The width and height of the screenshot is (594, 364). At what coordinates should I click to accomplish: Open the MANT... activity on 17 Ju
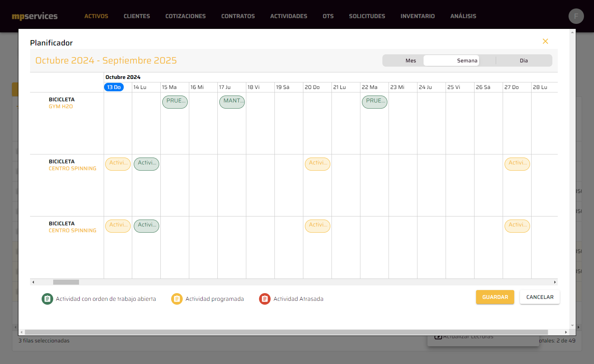tap(232, 102)
